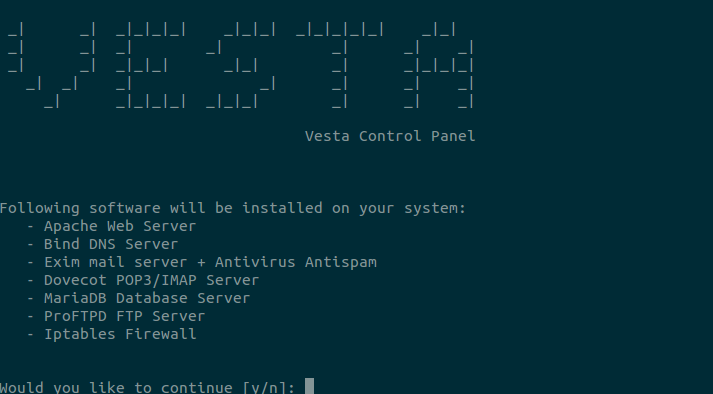Click the word 'Panel' in the title
The image size is (713, 394).
click(x=453, y=136)
